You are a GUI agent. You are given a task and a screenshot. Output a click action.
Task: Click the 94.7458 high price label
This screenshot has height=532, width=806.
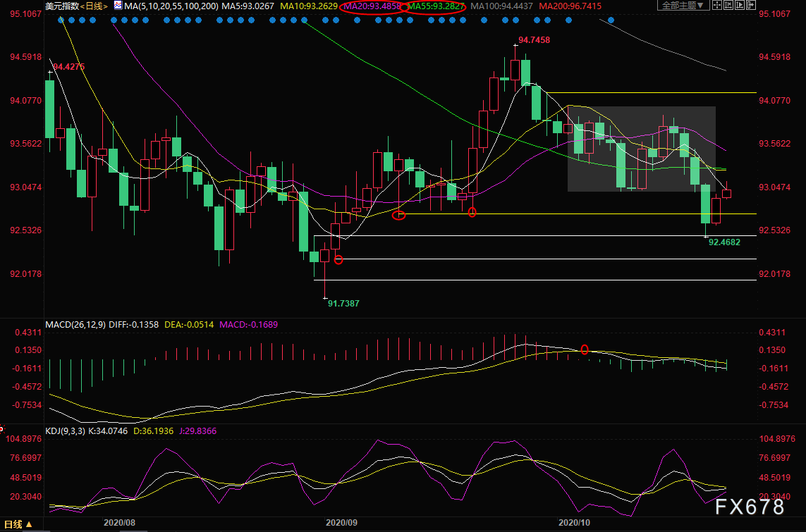point(534,40)
